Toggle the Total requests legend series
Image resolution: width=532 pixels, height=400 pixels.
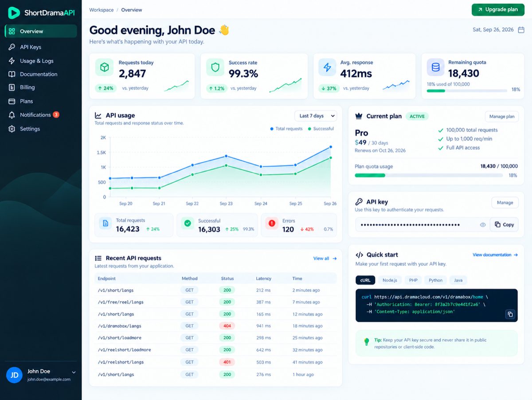coord(286,129)
